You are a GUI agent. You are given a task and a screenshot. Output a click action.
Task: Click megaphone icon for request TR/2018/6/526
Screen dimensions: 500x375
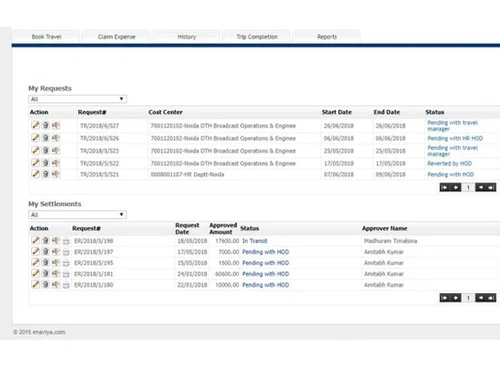pos(56,138)
